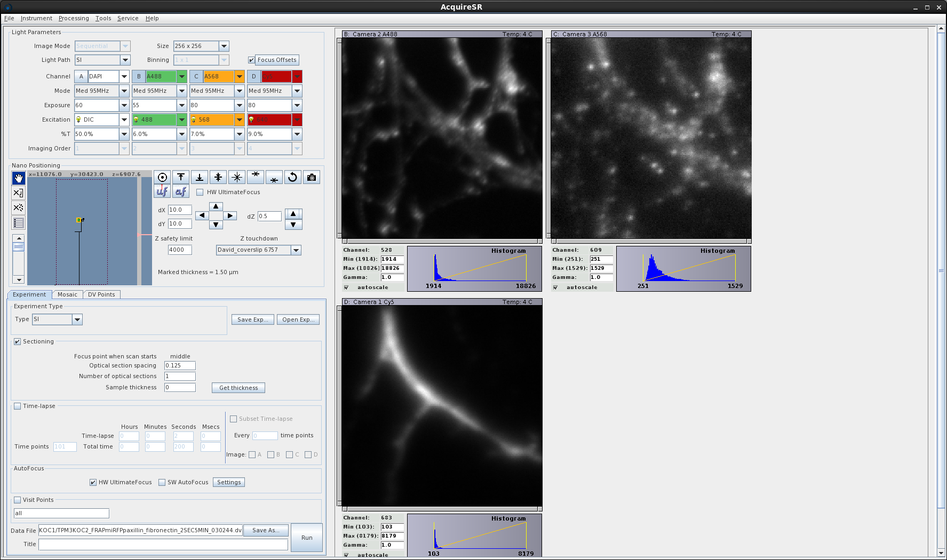This screenshot has height=560, width=947.
Task: Click the center target stage icon
Action: [x=162, y=177]
